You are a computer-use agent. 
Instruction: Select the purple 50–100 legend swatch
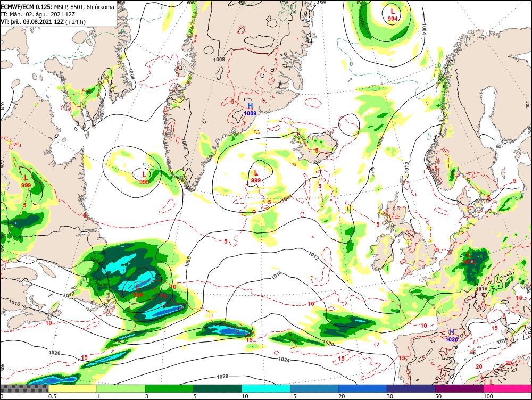(460, 388)
